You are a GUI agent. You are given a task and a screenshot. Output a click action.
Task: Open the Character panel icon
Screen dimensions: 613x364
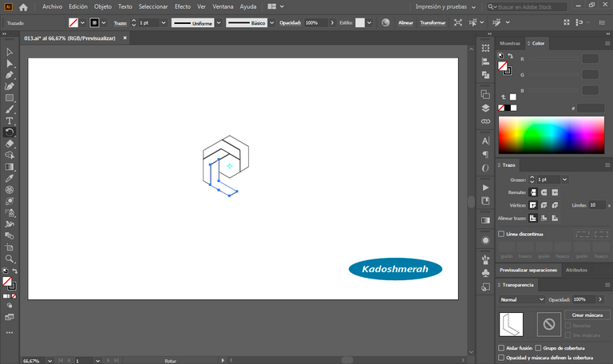tap(485, 141)
